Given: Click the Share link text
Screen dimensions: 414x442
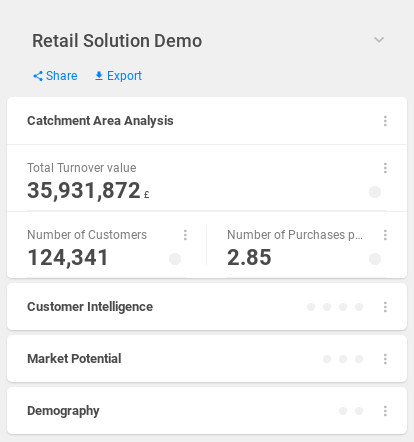Looking at the screenshot, I should (x=62, y=76).
